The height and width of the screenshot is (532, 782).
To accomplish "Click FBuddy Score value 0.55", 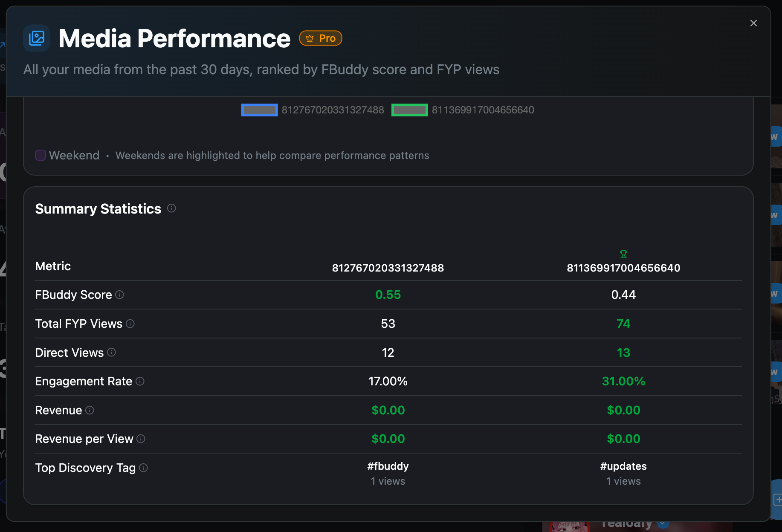I will (388, 295).
